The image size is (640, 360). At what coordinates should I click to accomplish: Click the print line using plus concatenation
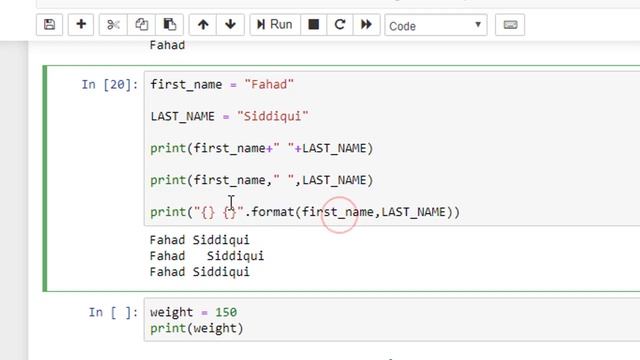(262, 148)
